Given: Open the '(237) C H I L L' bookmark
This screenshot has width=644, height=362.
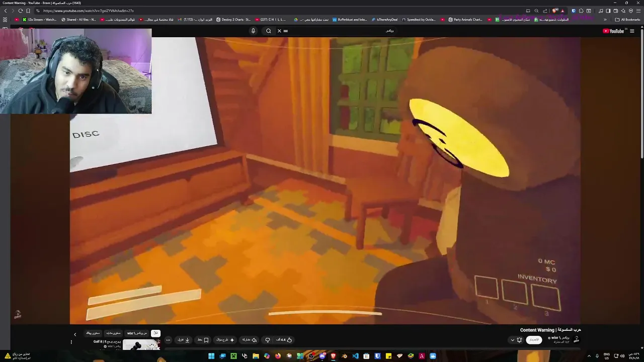Looking at the screenshot, I should click(270, 20).
